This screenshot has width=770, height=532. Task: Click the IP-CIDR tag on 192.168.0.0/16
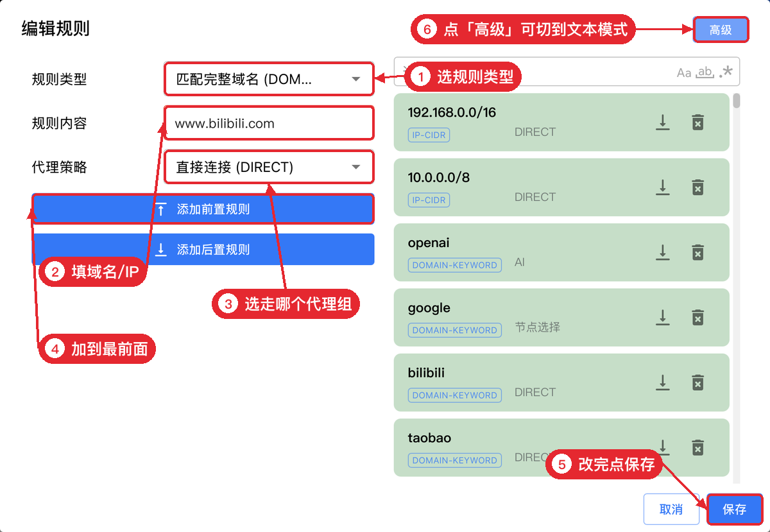pyautogui.click(x=429, y=135)
